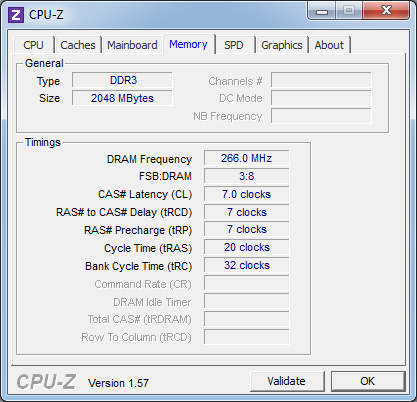The width and height of the screenshot is (417, 402).
Task: Click the OK button
Action: pos(368,381)
